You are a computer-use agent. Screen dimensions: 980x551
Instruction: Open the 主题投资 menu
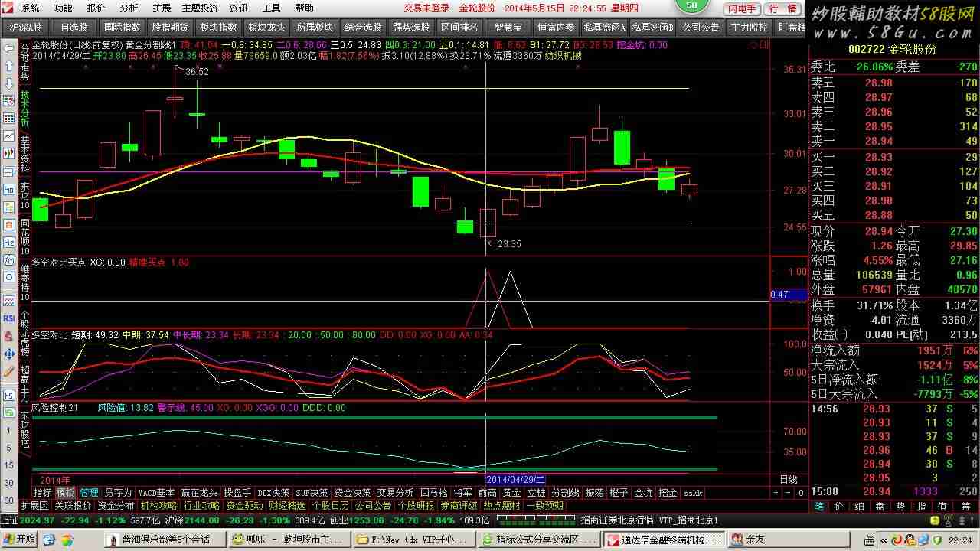click(x=200, y=8)
